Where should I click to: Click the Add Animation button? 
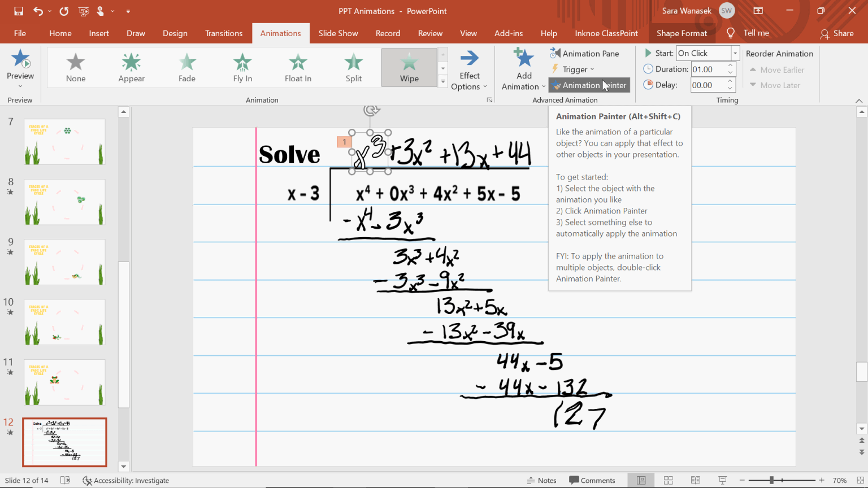click(x=523, y=67)
